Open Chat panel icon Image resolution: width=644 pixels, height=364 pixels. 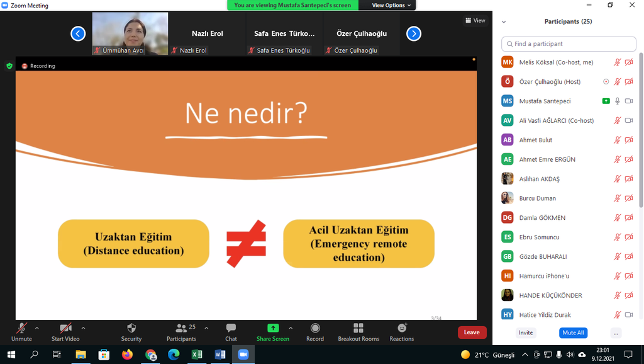231,329
